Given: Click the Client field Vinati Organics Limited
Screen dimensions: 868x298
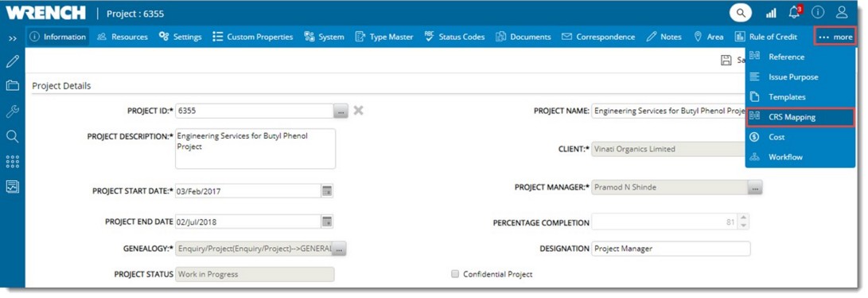Looking at the screenshot, I should (669, 149).
